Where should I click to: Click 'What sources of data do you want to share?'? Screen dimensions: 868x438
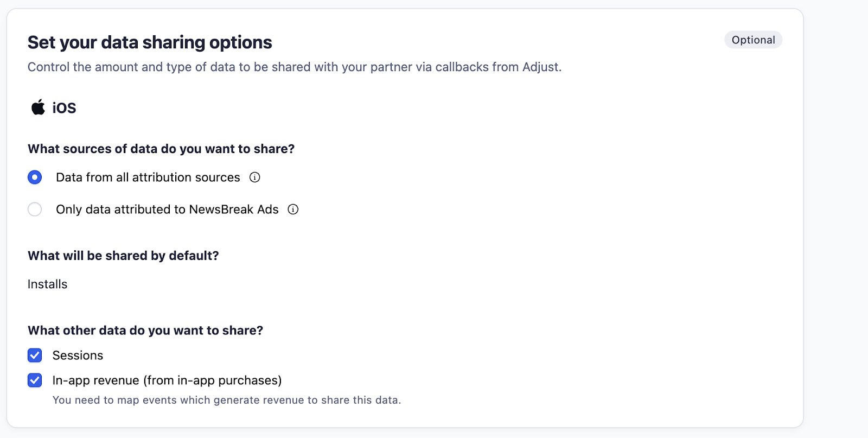[x=161, y=149]
